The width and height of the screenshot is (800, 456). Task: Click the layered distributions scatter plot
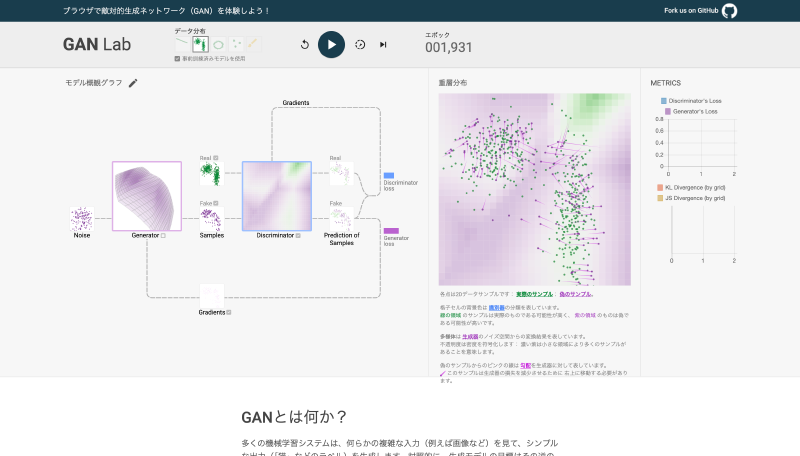coord(535,189)
